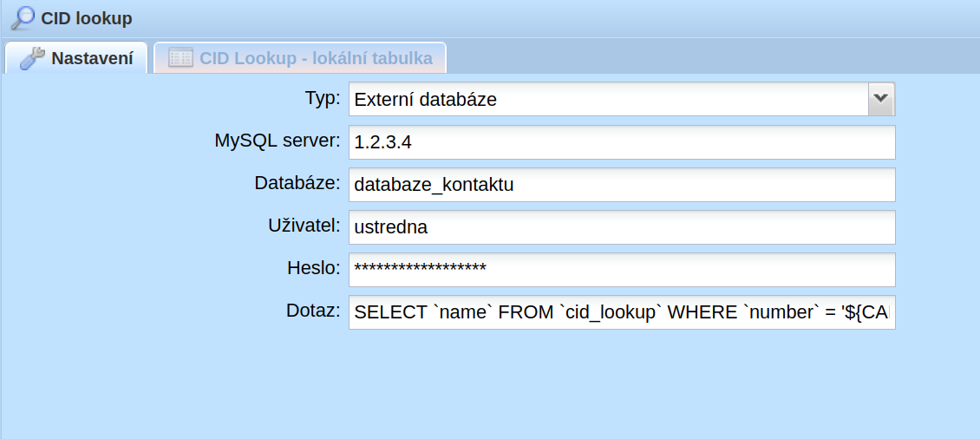The width and height of the screenshot is (980, 439).
Task: Click the Dotaz: label
Action: coord(313,311)
